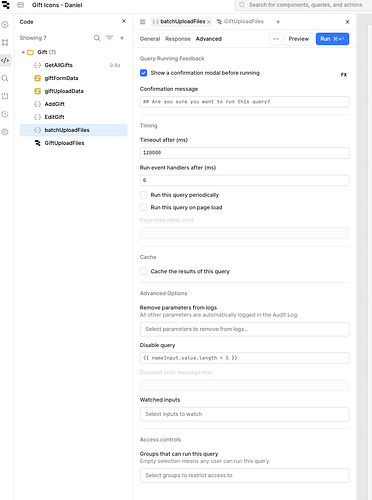
Task: Enable Cache the results of this query
Action: click(x=144, y=272)
